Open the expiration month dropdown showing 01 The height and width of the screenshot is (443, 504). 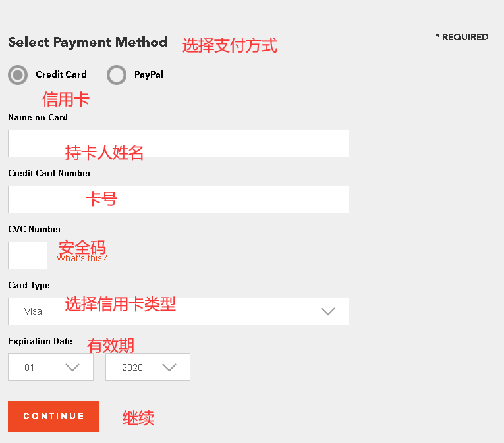(x=51, y=367)
